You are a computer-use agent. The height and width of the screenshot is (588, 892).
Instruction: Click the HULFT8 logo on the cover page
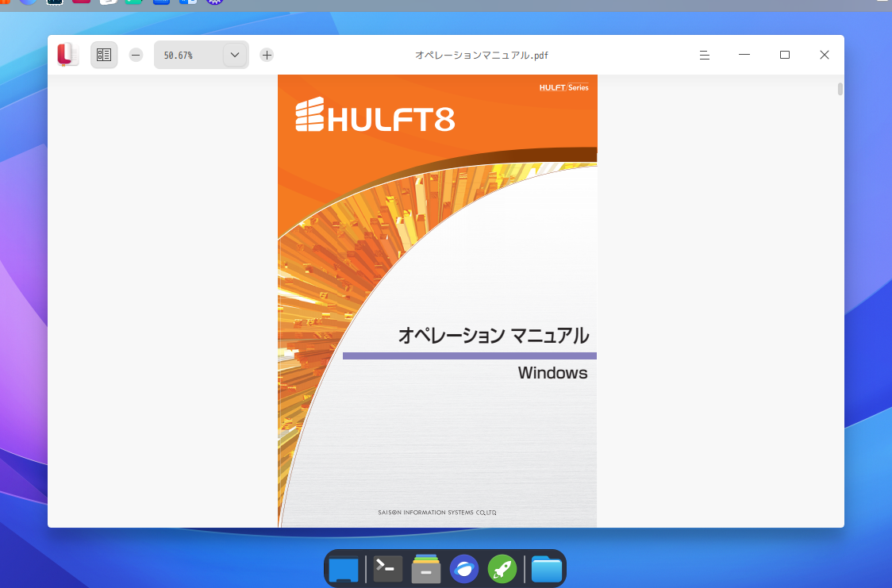tap(375, 115)
